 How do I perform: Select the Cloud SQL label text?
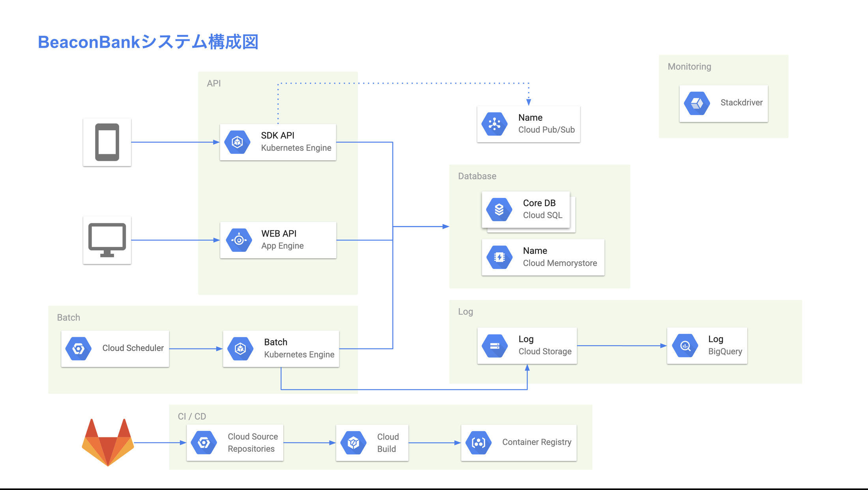point(542,215)
